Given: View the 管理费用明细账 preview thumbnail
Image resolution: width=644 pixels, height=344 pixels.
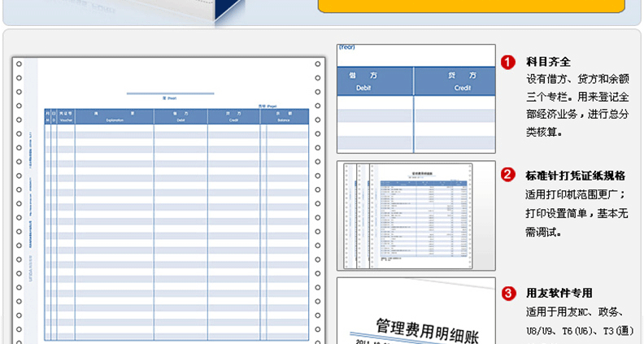Looking at the screenshot, I should [416, 311].
